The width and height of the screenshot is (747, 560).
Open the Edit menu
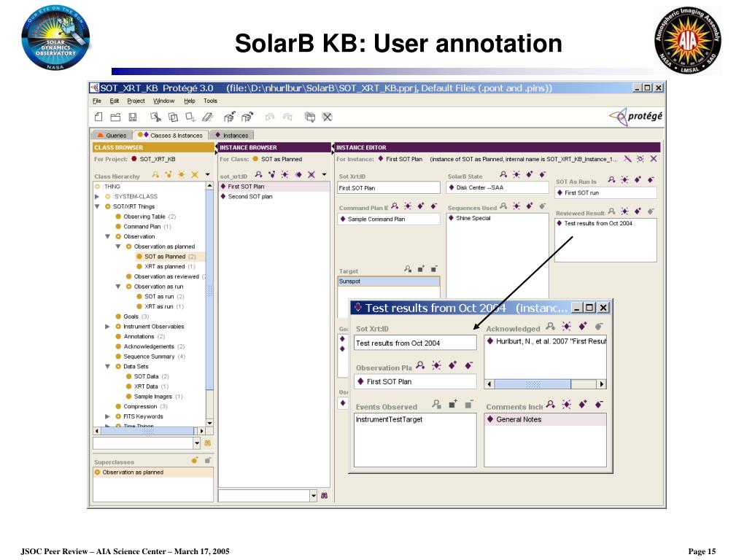pyautogui.click(x=115, y=101)
